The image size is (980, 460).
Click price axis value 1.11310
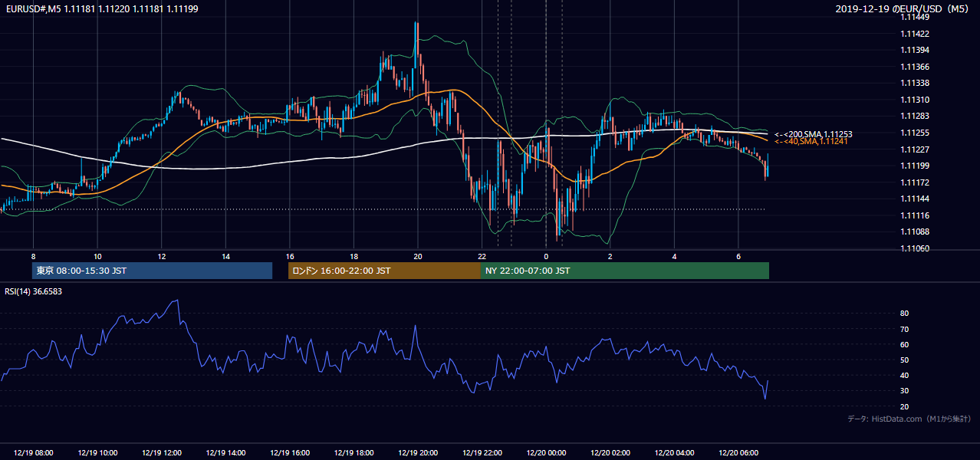click(915, 100)
